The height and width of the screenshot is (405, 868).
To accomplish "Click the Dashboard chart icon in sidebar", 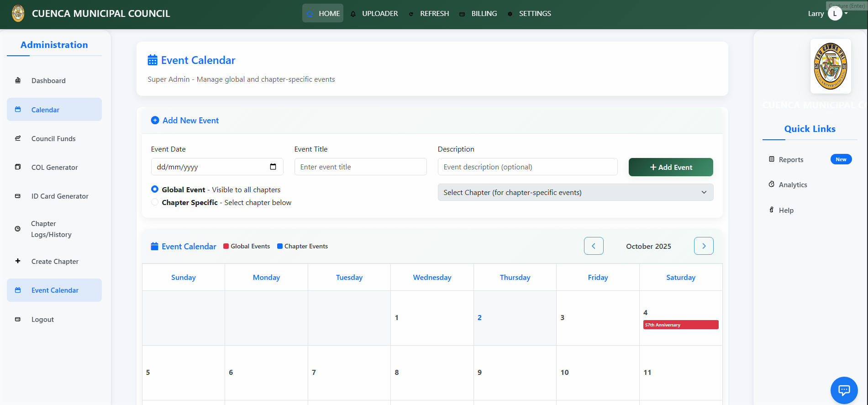I will pyautogui.click(x=18, y=80).
